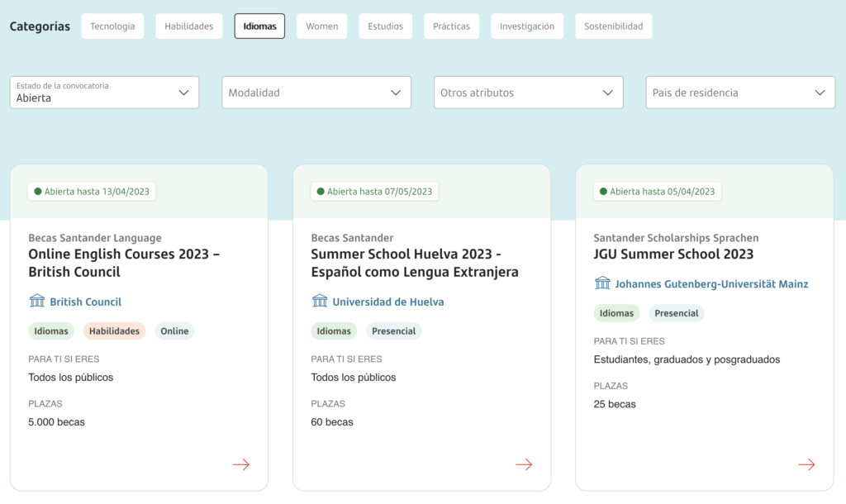Click the Santander Scholarships Sprachen subtitle
The height and width of the screenshot is (504, 846).
(x=676, y=237)
